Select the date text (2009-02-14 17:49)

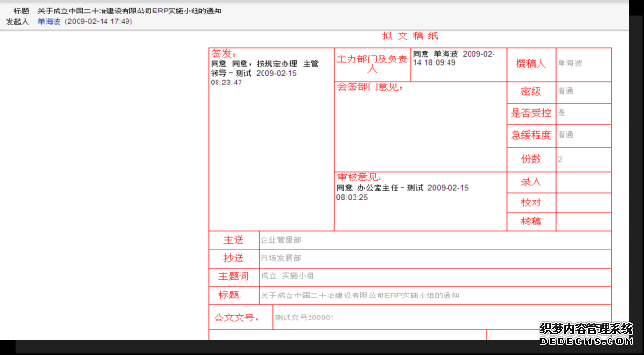99,22
